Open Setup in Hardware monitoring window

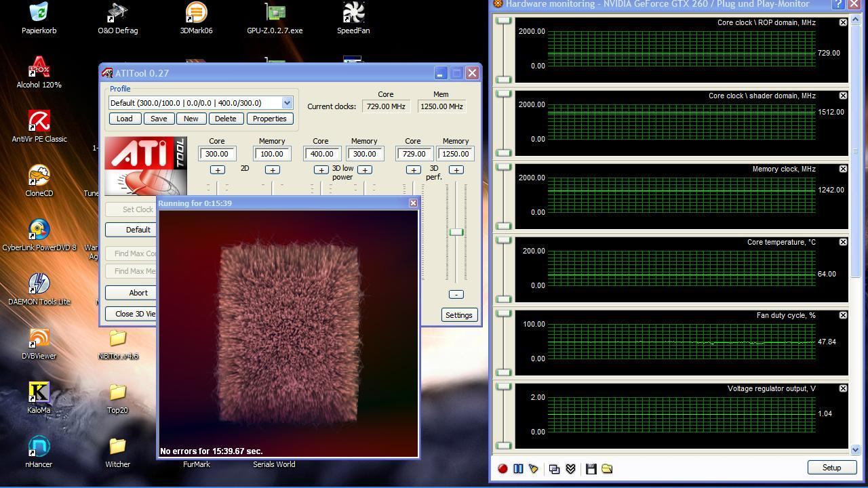pos(831,468)
